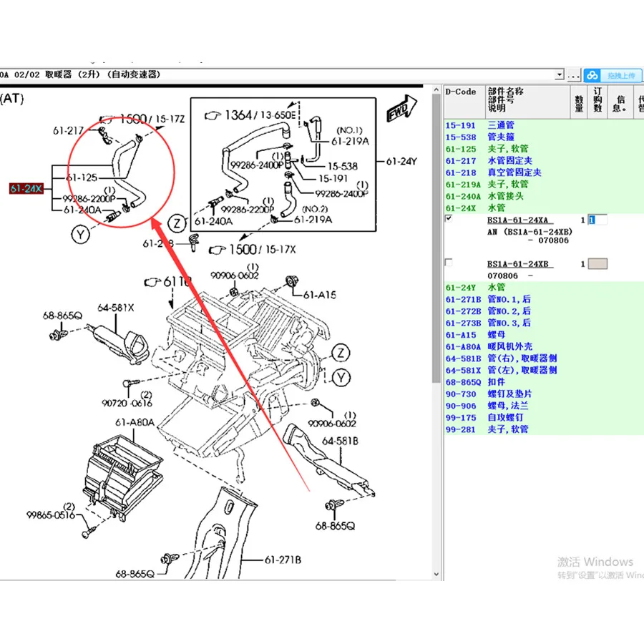
Task: Click callout 61-271B in the diagram
Action: [283, 560]
